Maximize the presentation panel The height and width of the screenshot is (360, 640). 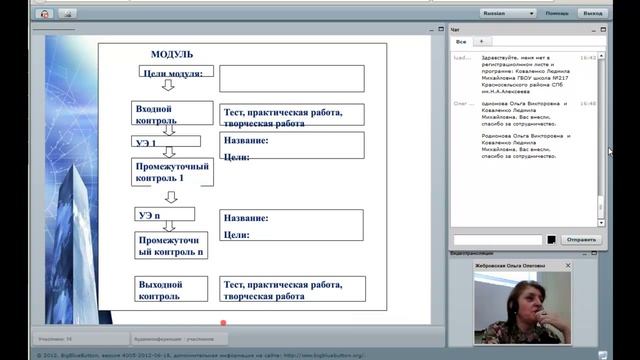coord(441,29)
